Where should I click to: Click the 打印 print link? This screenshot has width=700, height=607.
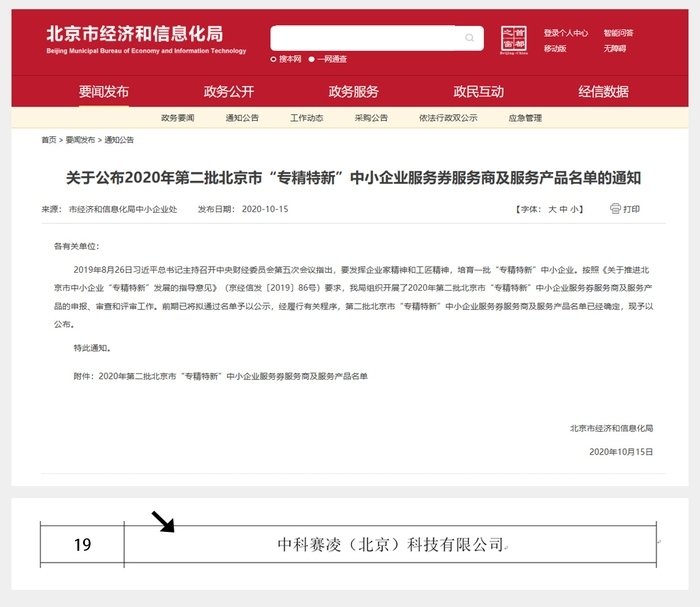pos(631,209)
